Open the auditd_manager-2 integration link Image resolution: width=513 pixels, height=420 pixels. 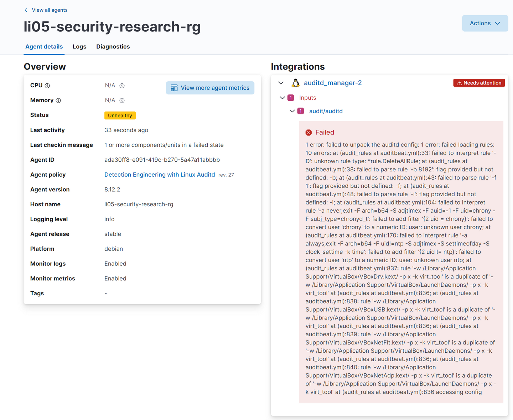click(333, 83)
